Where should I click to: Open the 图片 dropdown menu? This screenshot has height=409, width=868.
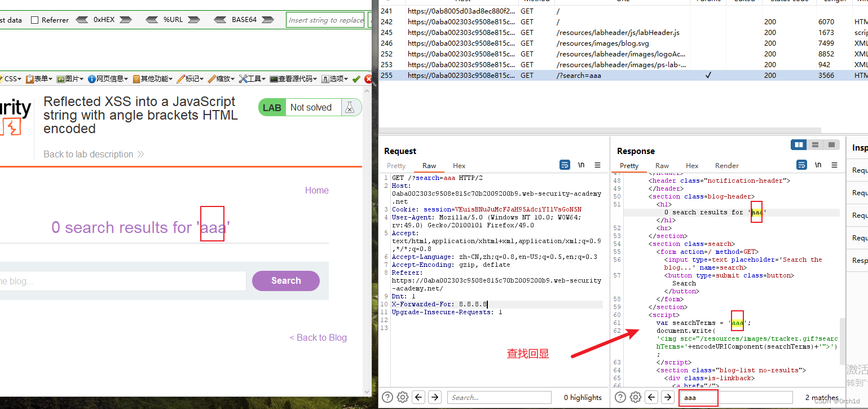coord(70,79)
